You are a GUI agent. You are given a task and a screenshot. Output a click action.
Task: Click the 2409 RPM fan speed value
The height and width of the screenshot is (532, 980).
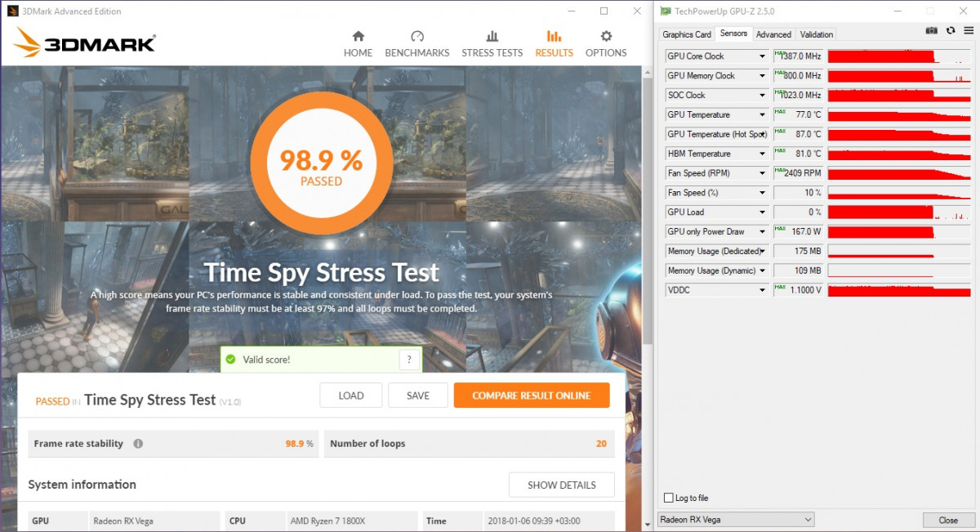pyautogui.click(x=798, y=173)
